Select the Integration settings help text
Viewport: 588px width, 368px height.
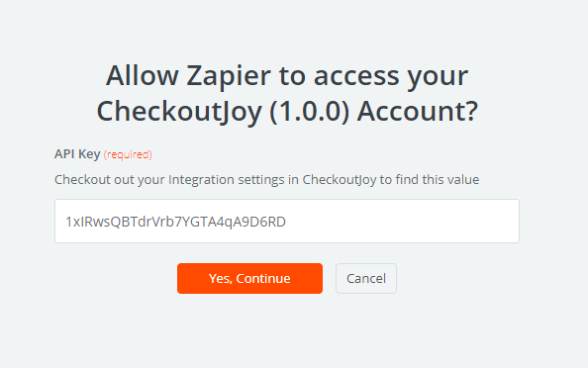pos(266,179)
